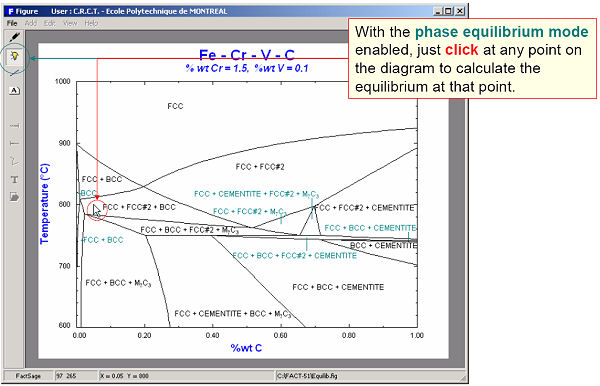Select the blue line drawing tool
600x386 pixels.
click(x=14, y=73)
